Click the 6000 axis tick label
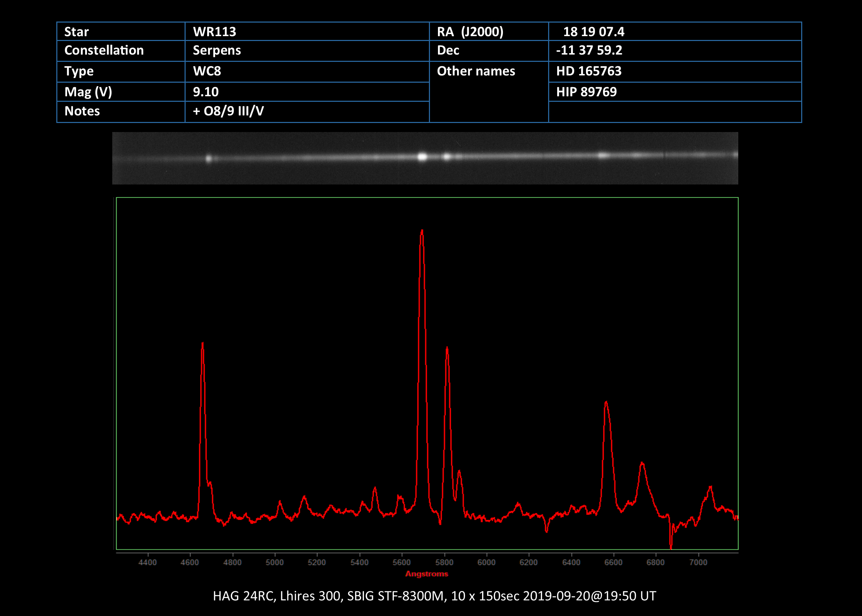 click(486, 562)
